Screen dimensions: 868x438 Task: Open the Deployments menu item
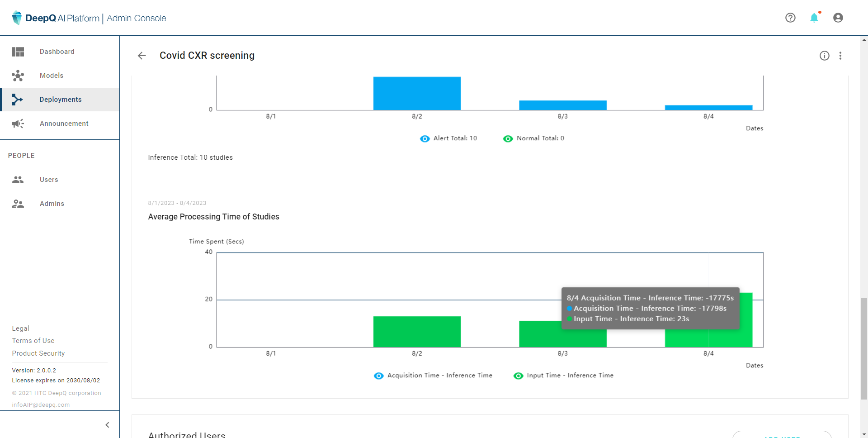coord(60,100)
